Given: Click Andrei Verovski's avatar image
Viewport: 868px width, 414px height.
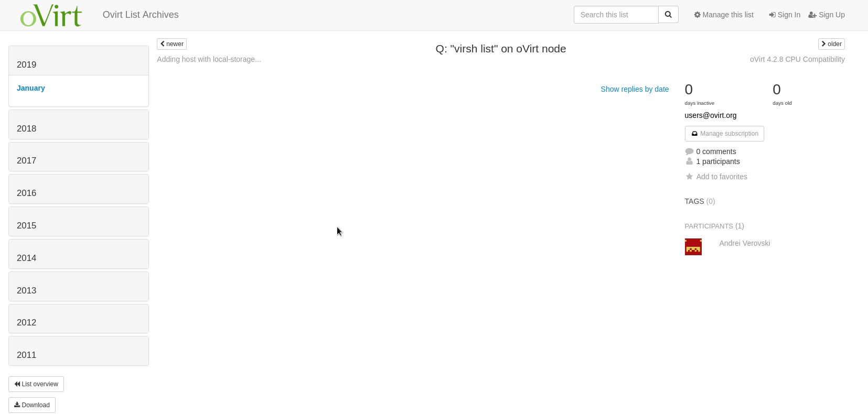Looking at the screenshot, I should coord(693,247).
